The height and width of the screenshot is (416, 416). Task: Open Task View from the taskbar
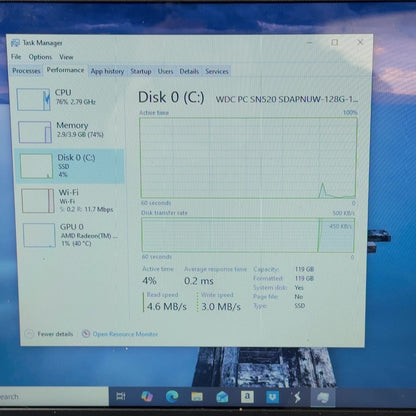(x=121, y=396)
